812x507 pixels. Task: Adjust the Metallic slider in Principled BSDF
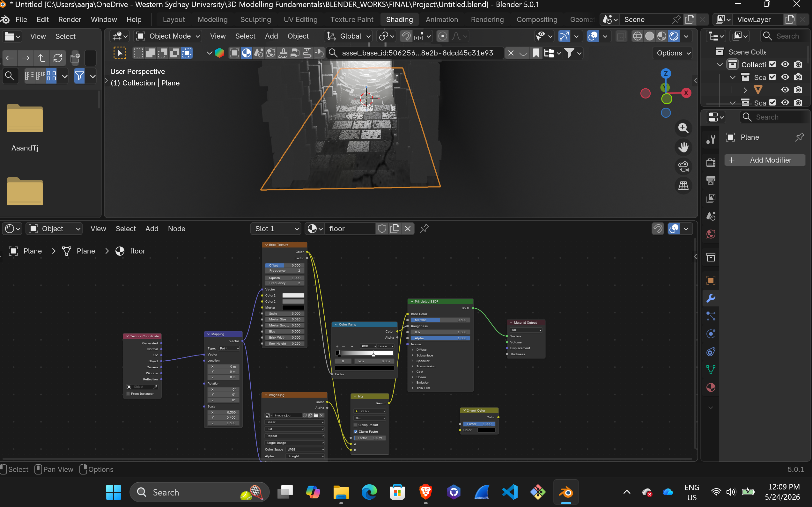[440, 320]
